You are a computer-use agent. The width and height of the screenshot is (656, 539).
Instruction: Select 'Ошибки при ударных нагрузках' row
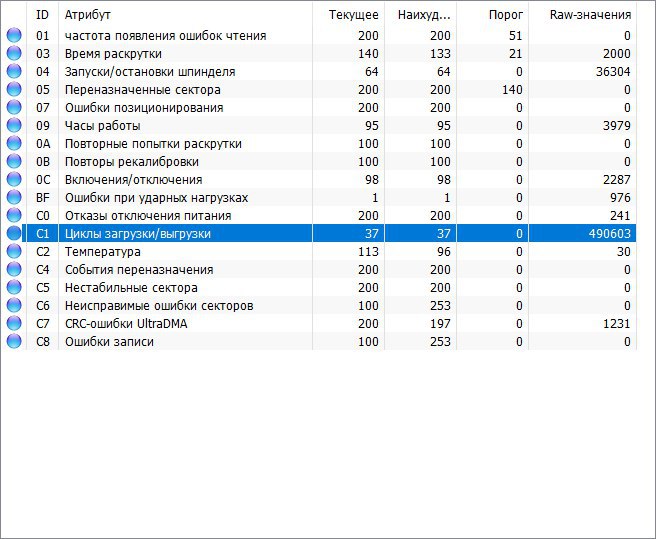click(x=156, y=198)
